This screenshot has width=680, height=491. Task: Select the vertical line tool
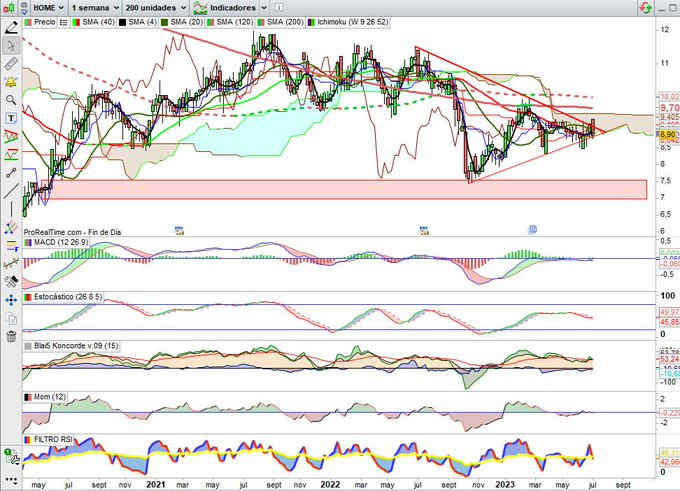pos(11,209)
